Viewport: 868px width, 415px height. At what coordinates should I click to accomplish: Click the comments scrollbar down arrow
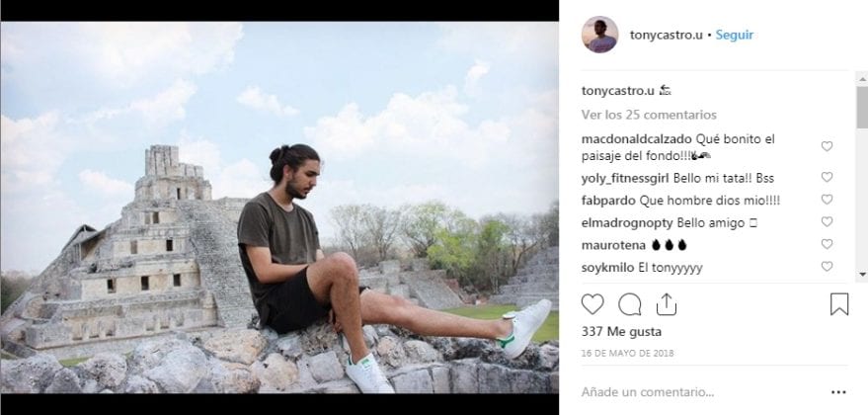click(x=862, y=273)
